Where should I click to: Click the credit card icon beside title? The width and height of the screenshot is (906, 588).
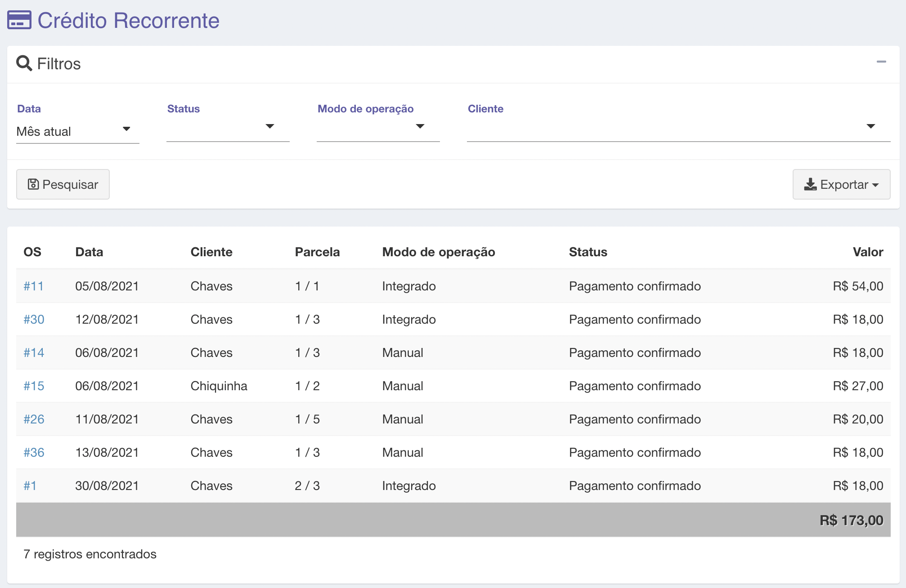pyautogui.click(x=19, y=20)
